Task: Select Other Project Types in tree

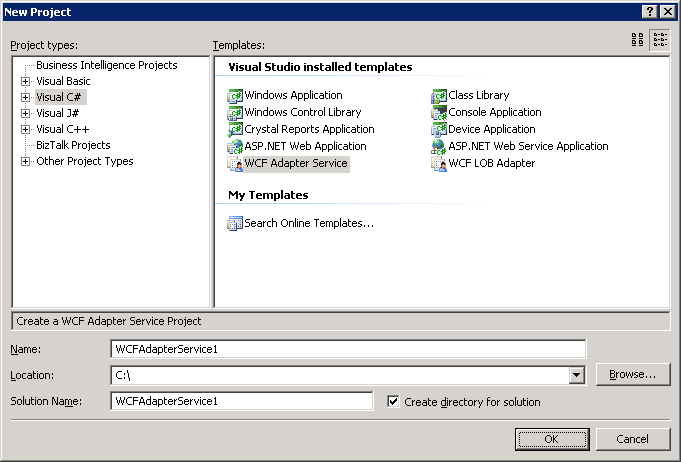Action: tap(85, 161)
